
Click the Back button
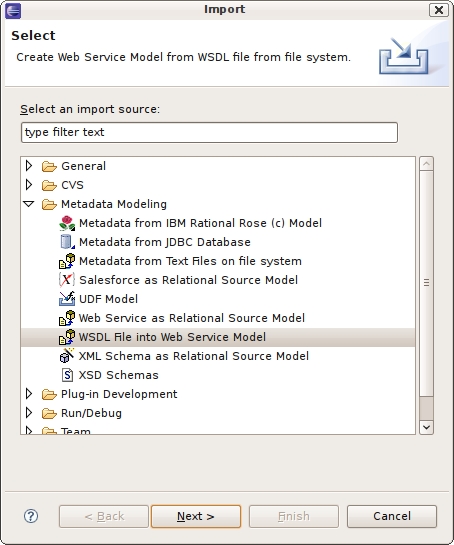[104, 516]
